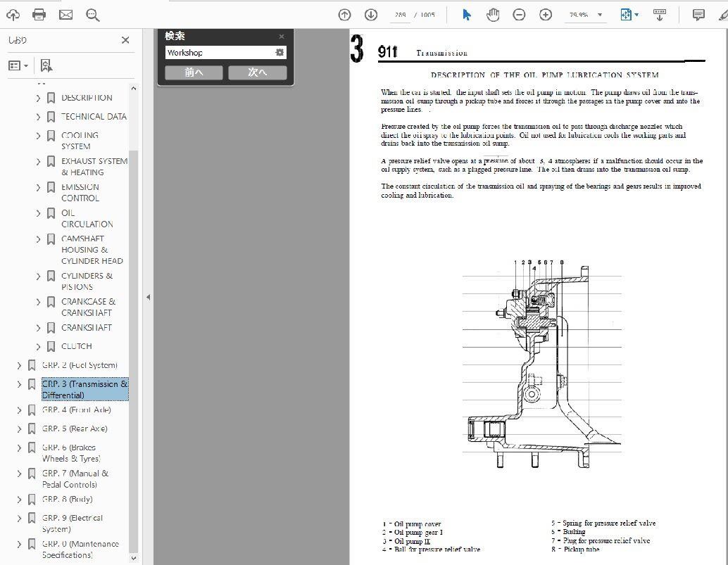Click the bookmark icon beside GRP. 8 (Body)
Image resolution: width=728 pixels, height=565 pixels.
point(32,500)
